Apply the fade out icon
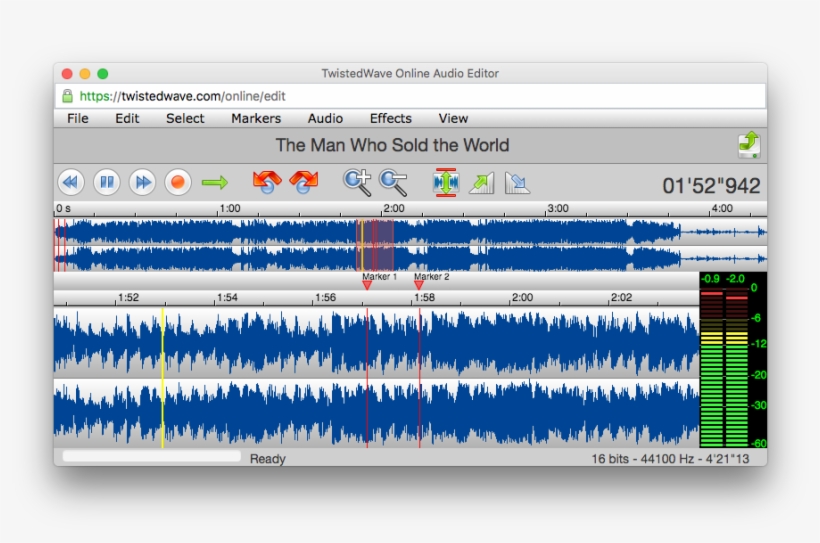This screenshot has height=543, width=820. [517, 183]
